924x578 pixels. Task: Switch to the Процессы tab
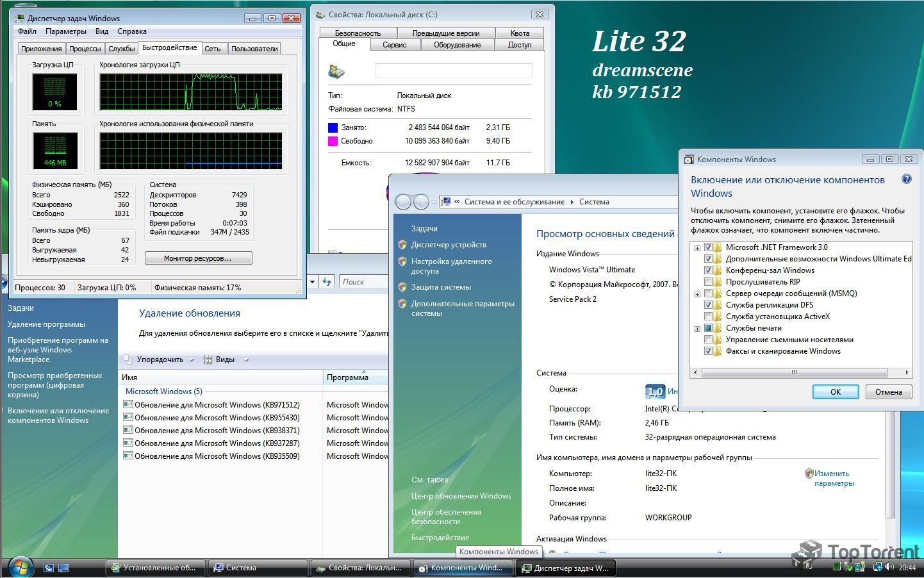click(x=85, y=49)
